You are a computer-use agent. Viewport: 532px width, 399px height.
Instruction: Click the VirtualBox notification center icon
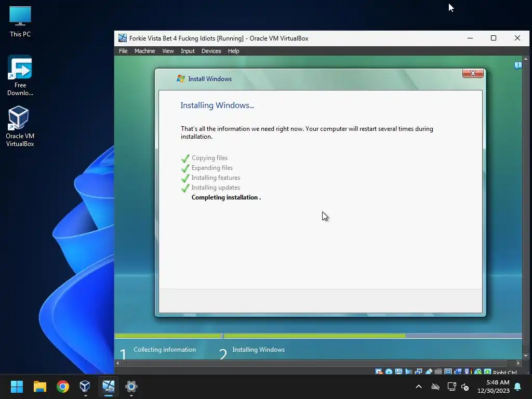click(518, 65)
